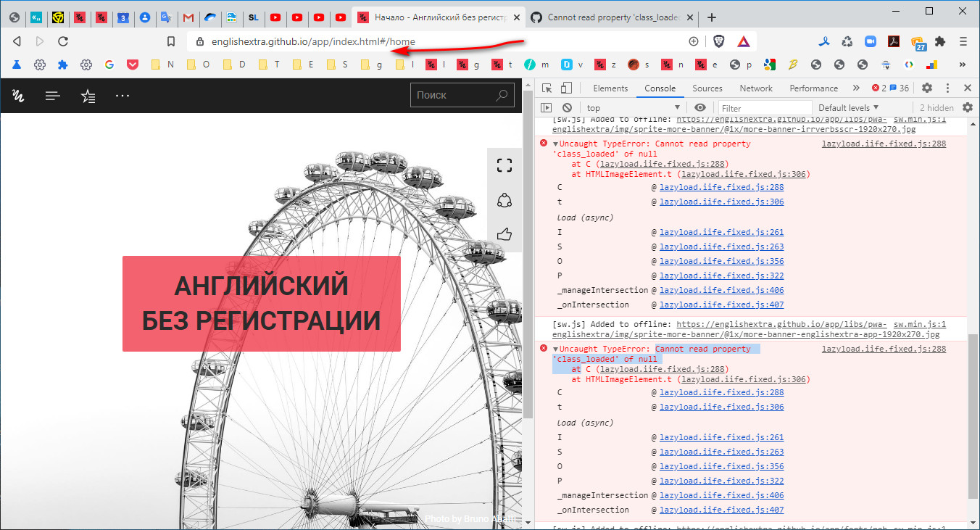Click the Brave Shields lion icon
The height and width of the screenshot is (530, 980).
tap(718, 41)
